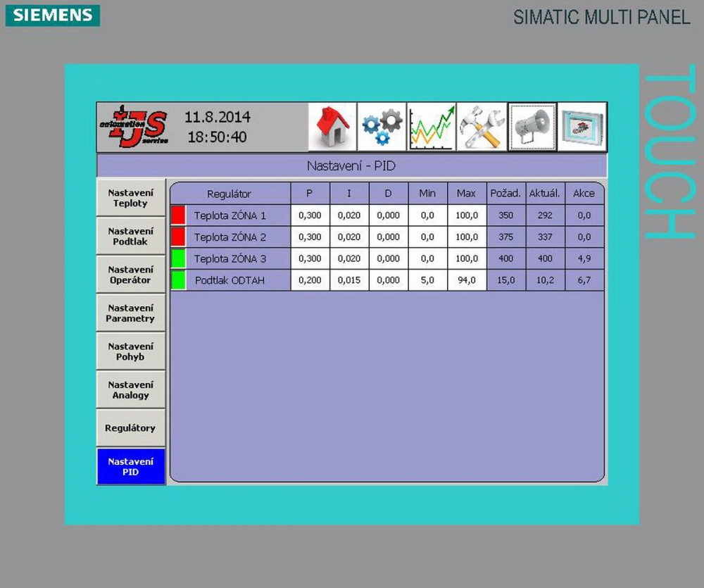Image resolution: width=704 pixels, height=588 pixels.
Task: Toggle green status indicator for Teplota ZÓNA 3
Action: click(x=178, y=258)
